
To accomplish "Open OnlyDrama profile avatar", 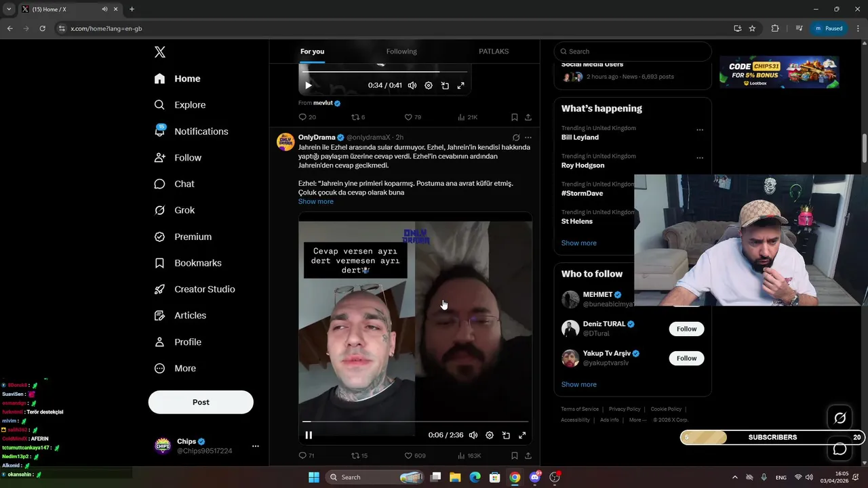I will pyautogui.click(x=285, y=142).
